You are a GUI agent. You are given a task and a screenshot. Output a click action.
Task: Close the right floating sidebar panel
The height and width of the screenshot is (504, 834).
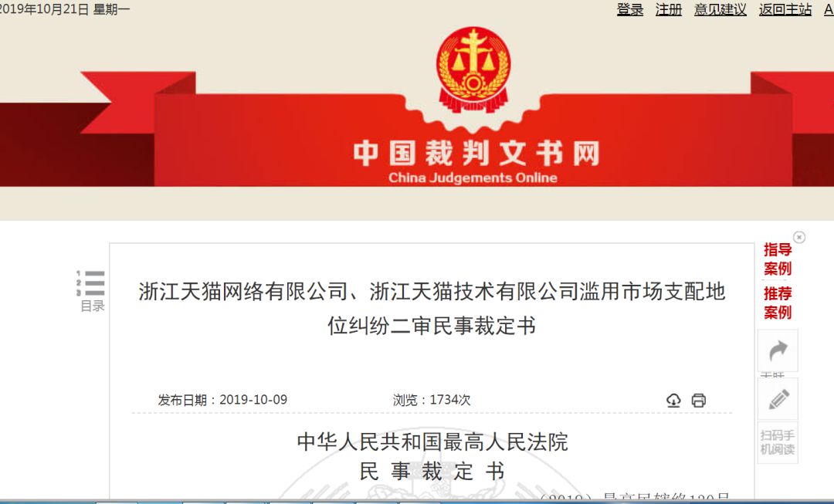pyautogui.click(x=798, y=237)
